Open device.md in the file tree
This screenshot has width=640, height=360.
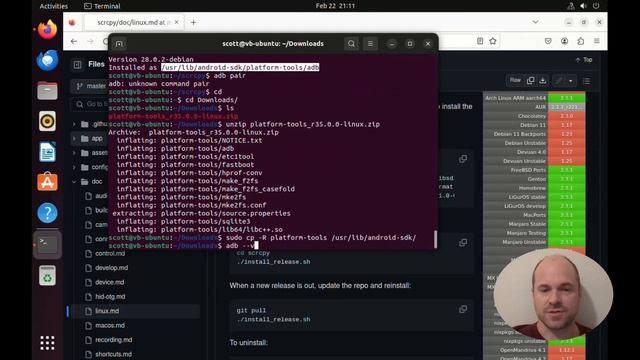click(109, 282)
